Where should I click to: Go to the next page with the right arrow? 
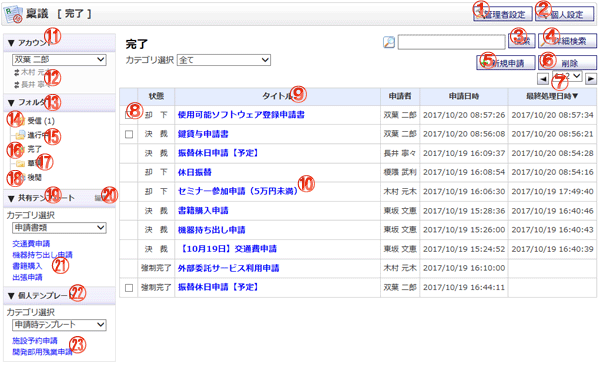[x=591, y=78]
